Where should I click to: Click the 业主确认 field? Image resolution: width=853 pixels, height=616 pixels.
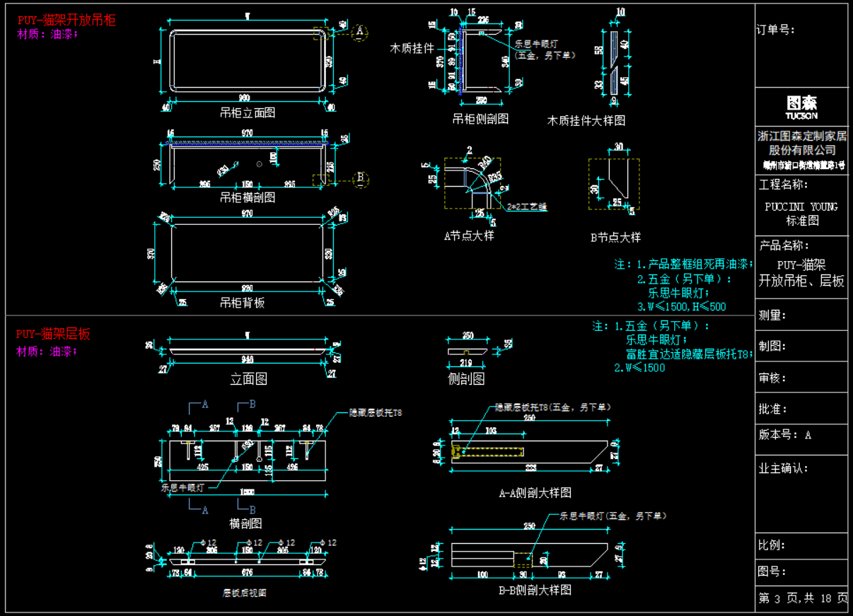[783, 468]
